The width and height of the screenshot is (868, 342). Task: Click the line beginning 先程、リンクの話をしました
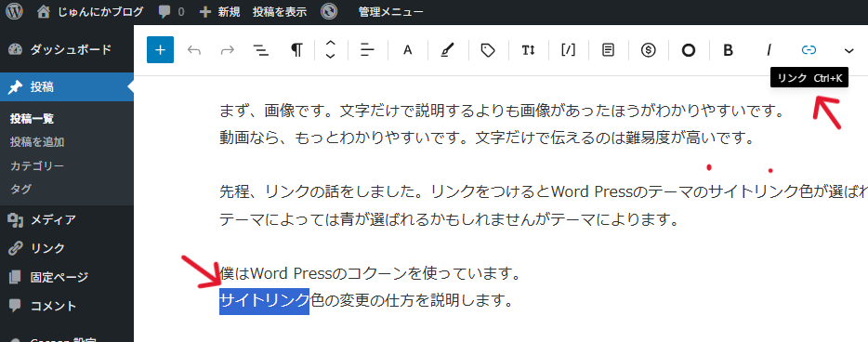[544, 192]
